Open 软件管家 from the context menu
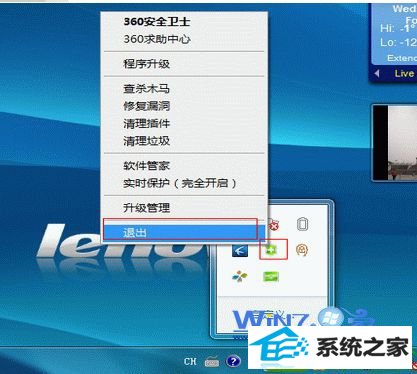The image size is (417, 374). [x=184, y=166]
